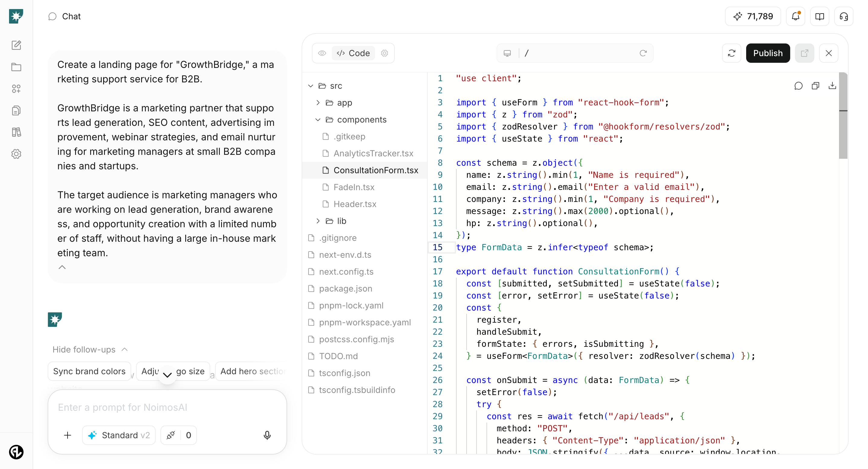Download the file using download icon
This screenshot has height=469, width=868.
832,86
